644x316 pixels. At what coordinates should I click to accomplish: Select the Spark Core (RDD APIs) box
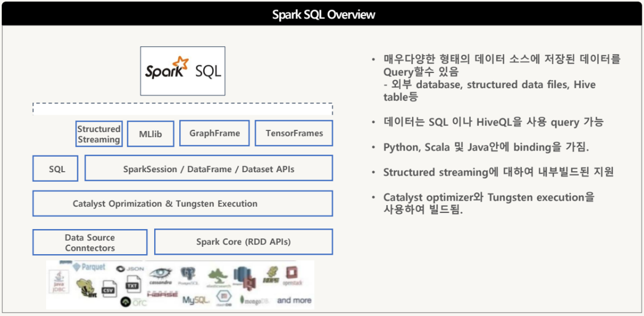pos(244,242)
